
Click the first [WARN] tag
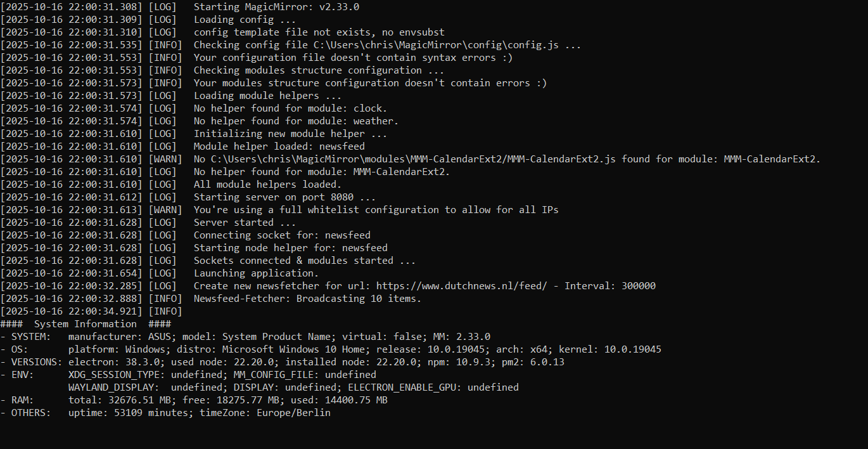coord(165,159)
